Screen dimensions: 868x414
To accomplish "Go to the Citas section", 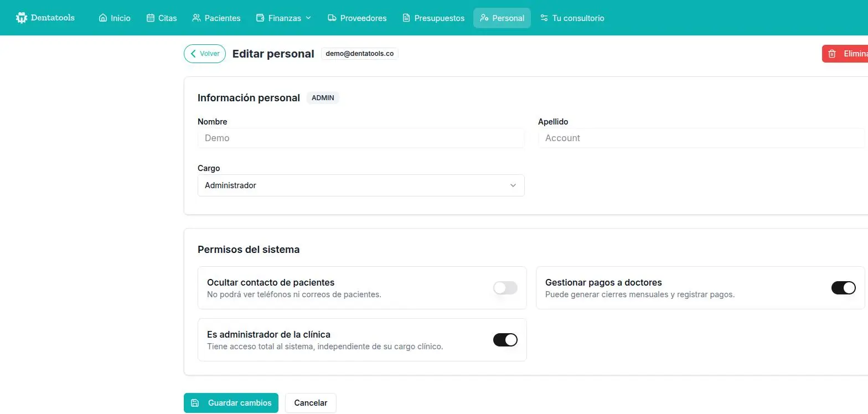I will [x=162, y=18].
